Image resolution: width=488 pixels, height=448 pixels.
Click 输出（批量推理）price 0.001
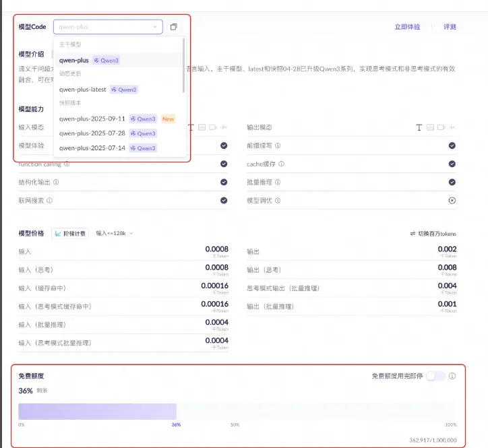coord(448,305)
